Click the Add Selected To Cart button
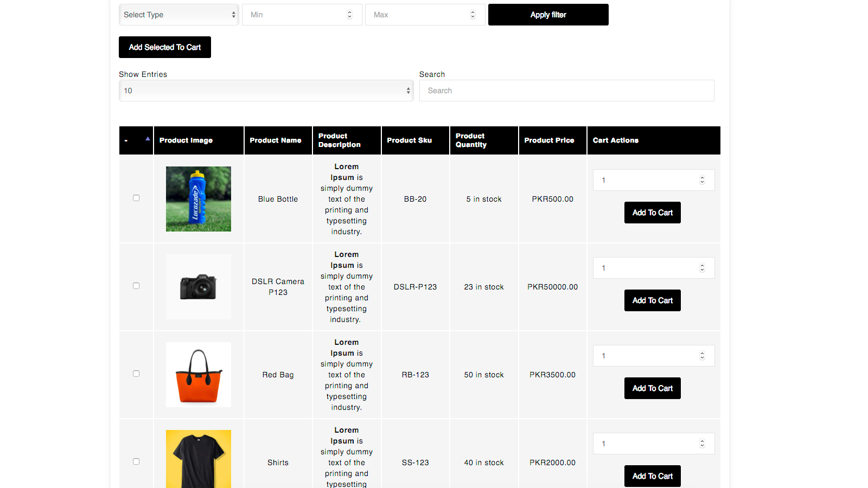Image resolution: width=868 pixels, height=488 pixels. point(165,47)
